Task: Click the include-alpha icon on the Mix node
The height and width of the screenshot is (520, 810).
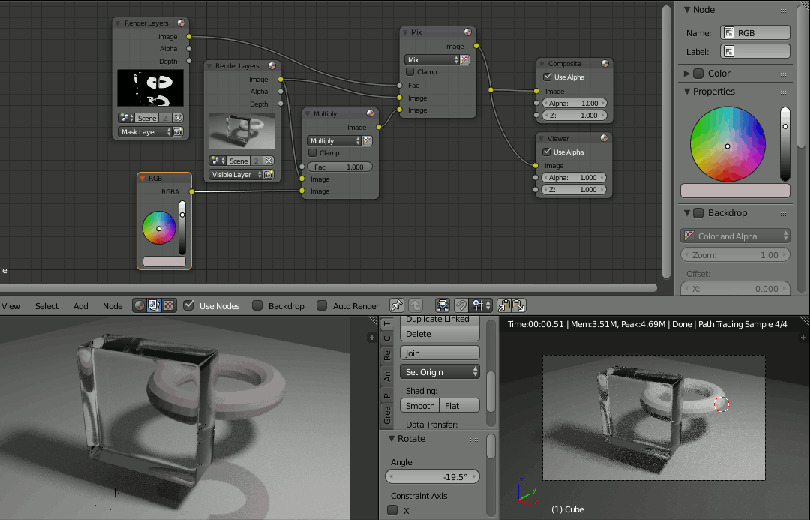Action: 464,59
